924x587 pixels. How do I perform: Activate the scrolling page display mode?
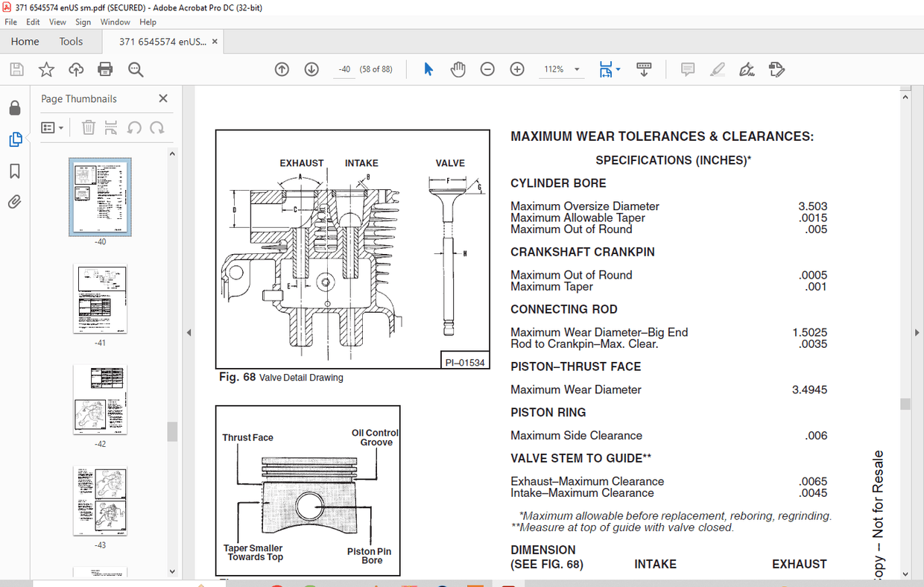[643, 69]
